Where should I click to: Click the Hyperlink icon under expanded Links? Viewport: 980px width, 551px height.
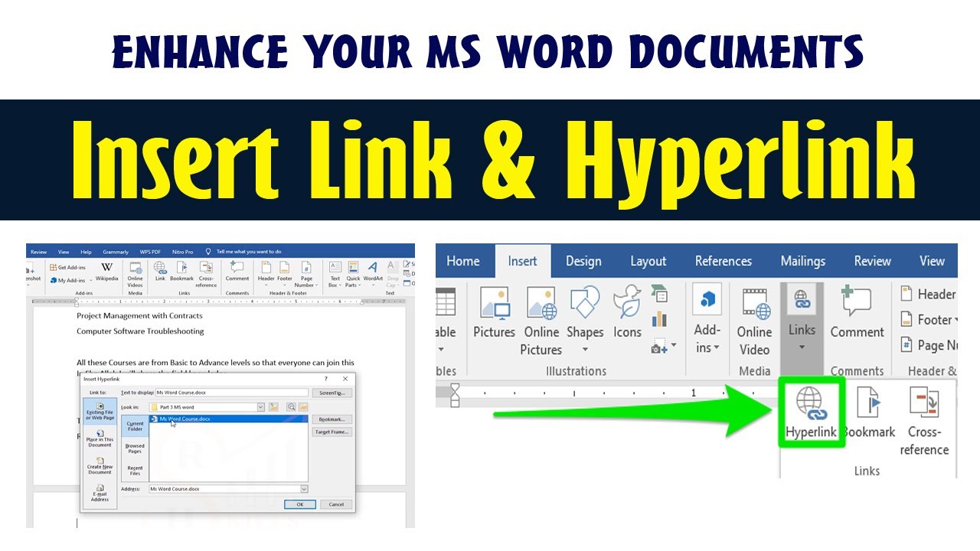[x=812, y=412]
